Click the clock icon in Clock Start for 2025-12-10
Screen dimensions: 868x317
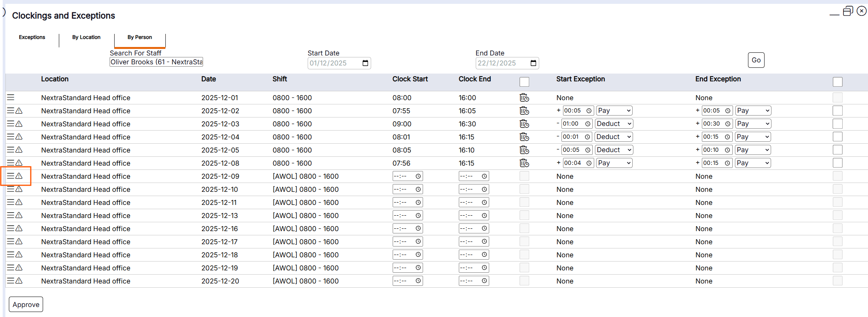(418, 190)
